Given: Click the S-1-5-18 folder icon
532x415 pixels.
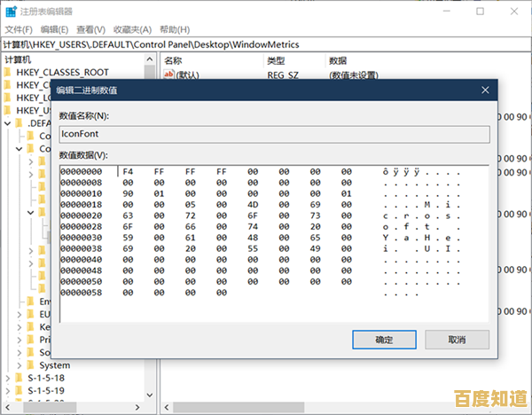Looking at the screenshot, I should 20,377.
